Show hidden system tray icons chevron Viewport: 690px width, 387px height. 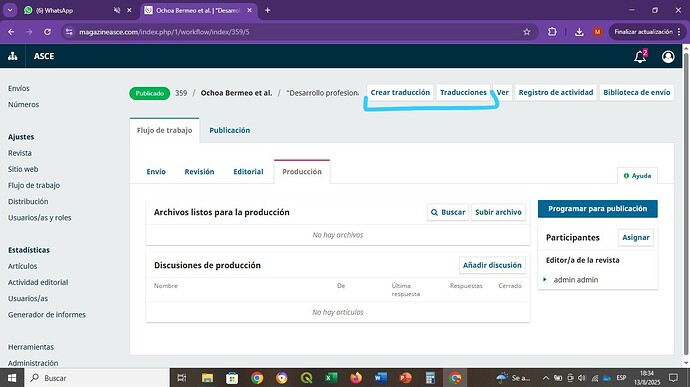pyautogui.click(x=546, y=378)
